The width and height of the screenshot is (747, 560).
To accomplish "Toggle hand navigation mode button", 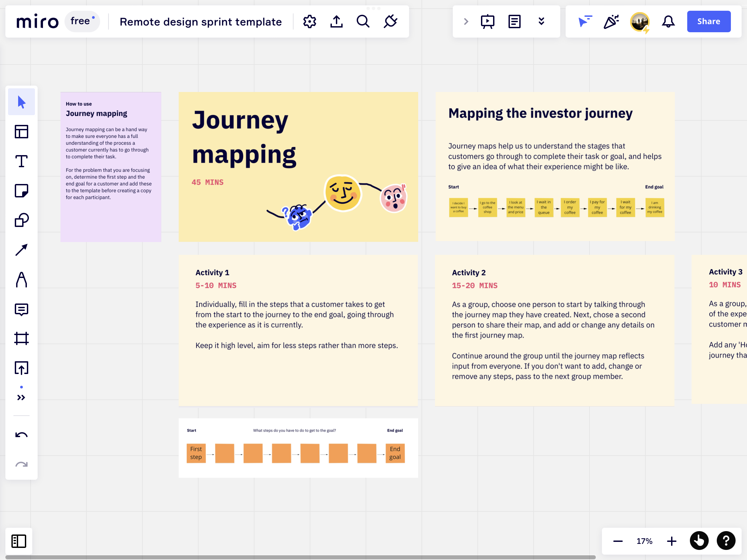I will [699, 541].
